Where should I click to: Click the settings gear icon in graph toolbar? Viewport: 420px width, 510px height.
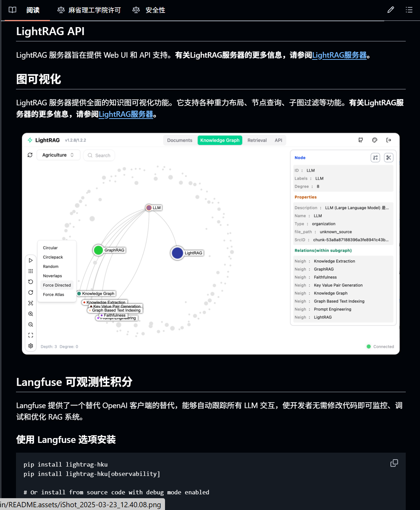point(31,346)
